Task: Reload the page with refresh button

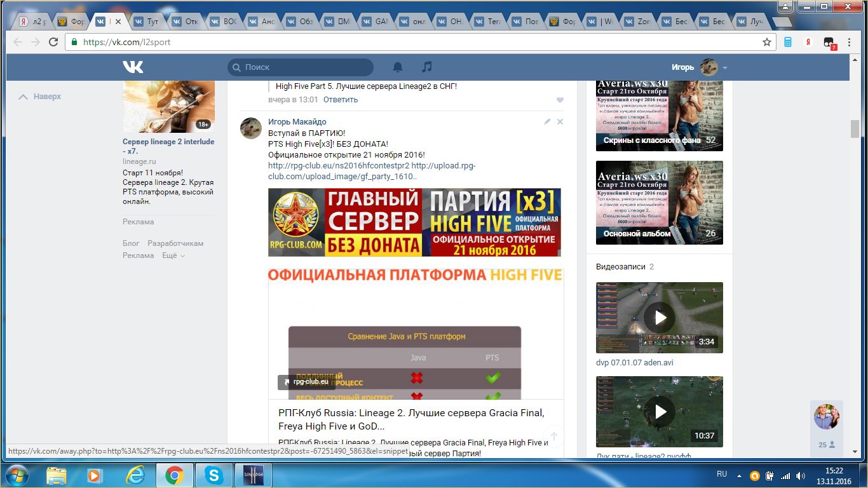Action: (54, 43)
